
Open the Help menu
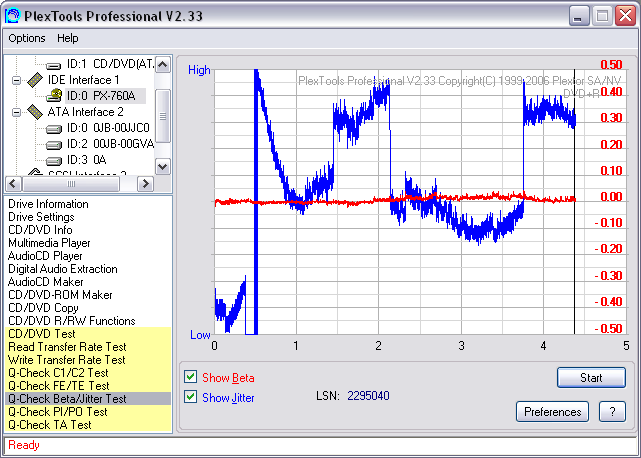pyautogui.click(x=67, y=38)
